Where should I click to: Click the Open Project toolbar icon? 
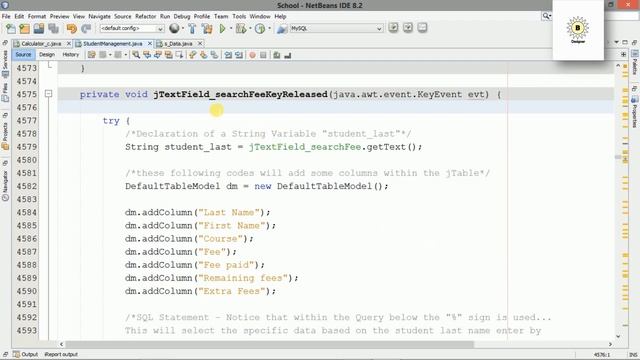[39, 29]
